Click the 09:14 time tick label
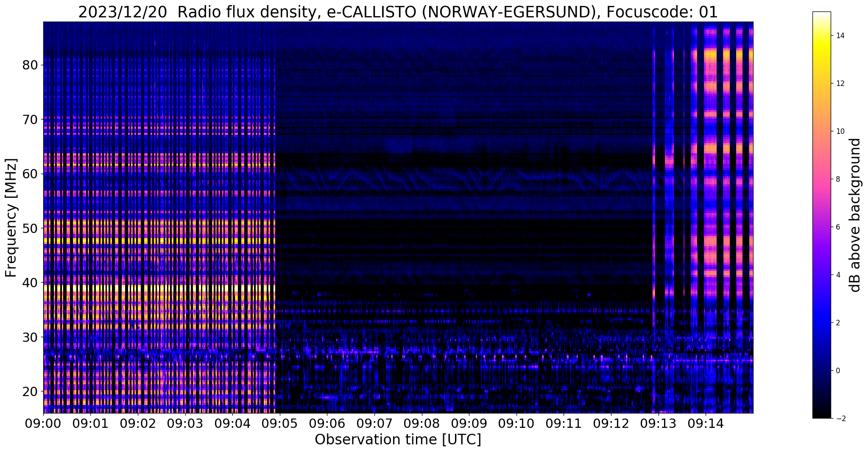868x452 pixels. click(705, 423)
